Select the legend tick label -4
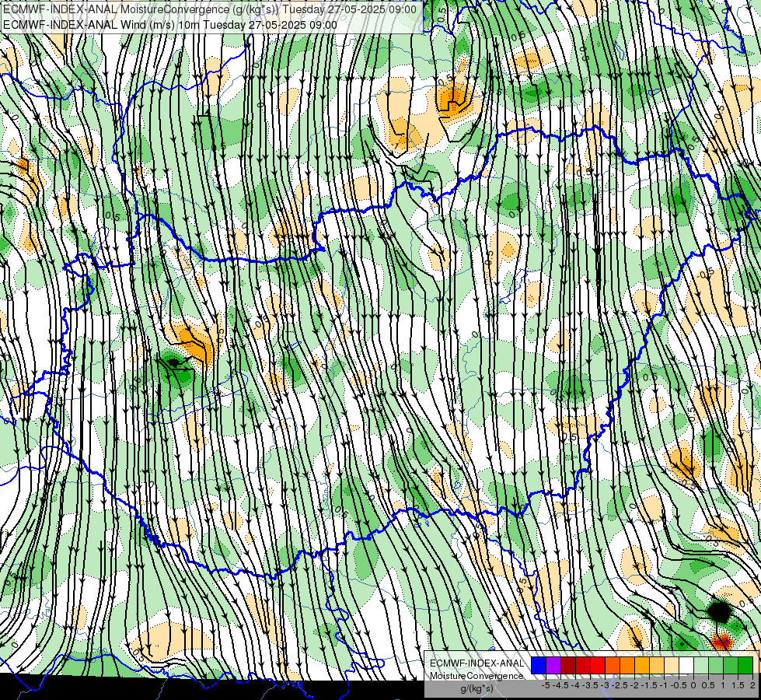Image resolution: width=761 pixels, height=700 pixels. (575, 685)
